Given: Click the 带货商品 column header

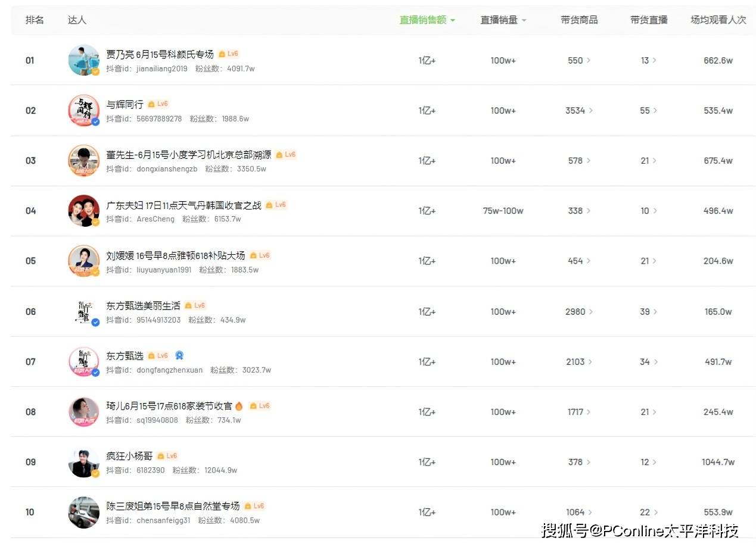Looking at the screenshot, I should pyautogui.click(x=578, y=20).
